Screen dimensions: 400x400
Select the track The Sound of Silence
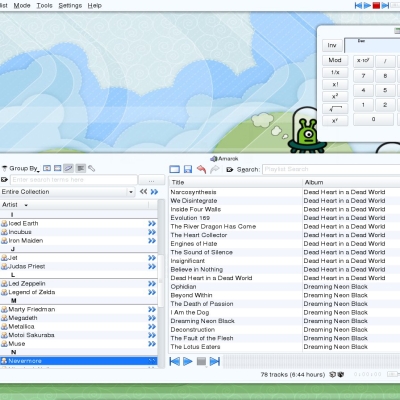pos(202,252)
